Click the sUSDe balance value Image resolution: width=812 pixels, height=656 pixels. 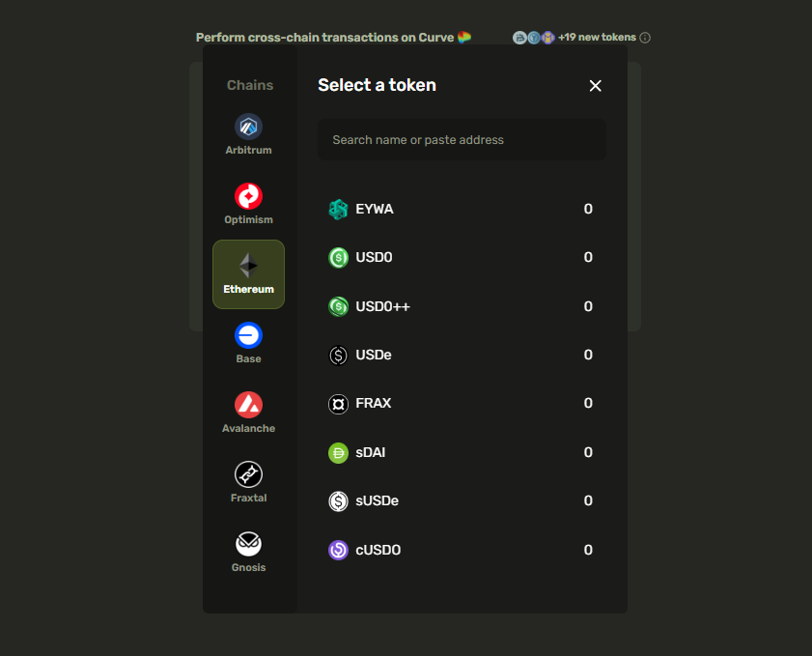click(x=588, y=500)
